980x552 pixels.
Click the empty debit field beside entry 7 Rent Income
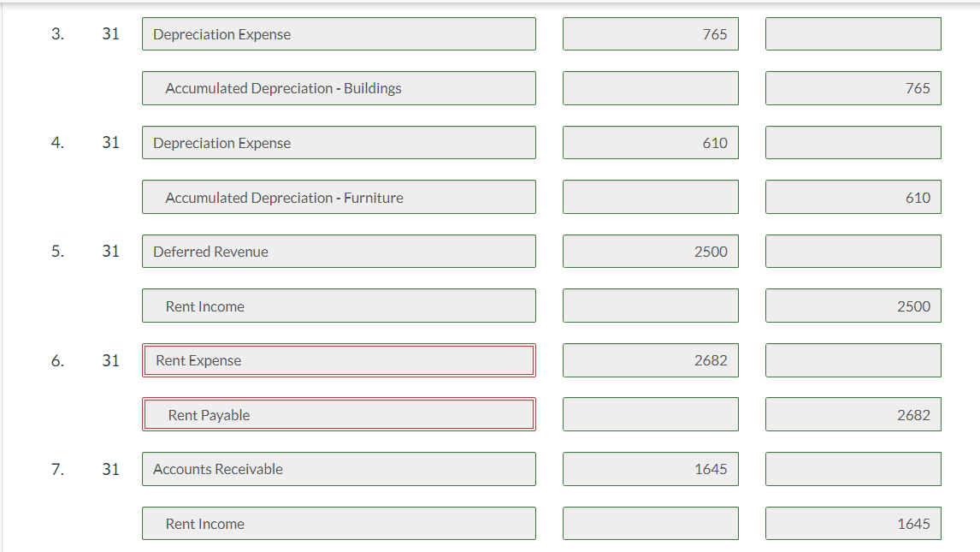click(651, 523)
